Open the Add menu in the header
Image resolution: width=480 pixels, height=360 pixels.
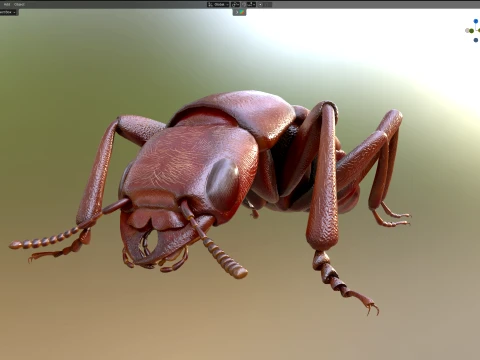tap(7, 4)
